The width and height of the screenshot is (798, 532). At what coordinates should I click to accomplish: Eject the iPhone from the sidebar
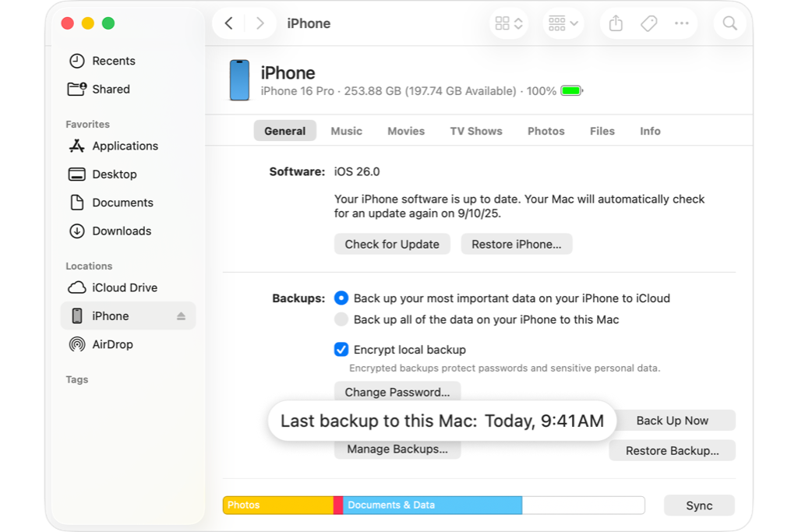click(x=181, y=315)
